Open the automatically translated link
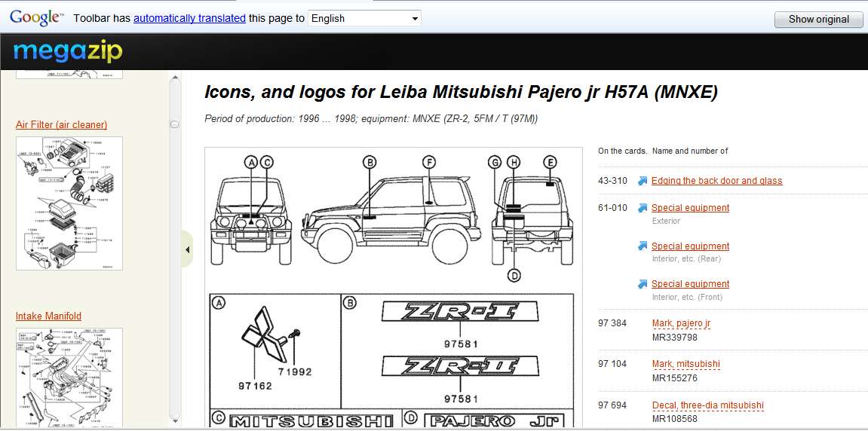Image resolution: width=868 pixels, height=431 pixels. [x=189, y=18]
